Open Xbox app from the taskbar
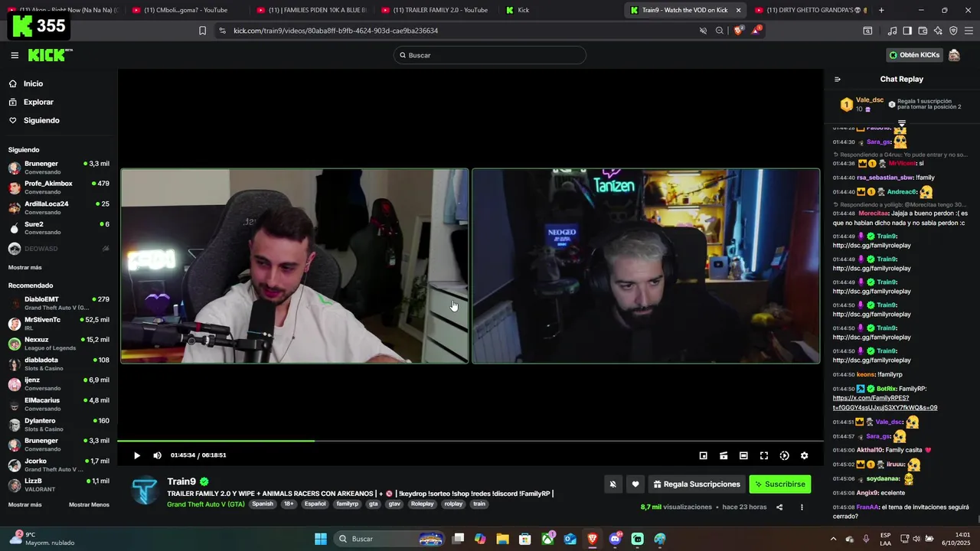Viewport: 980px width, 551px height. (548, 539)
